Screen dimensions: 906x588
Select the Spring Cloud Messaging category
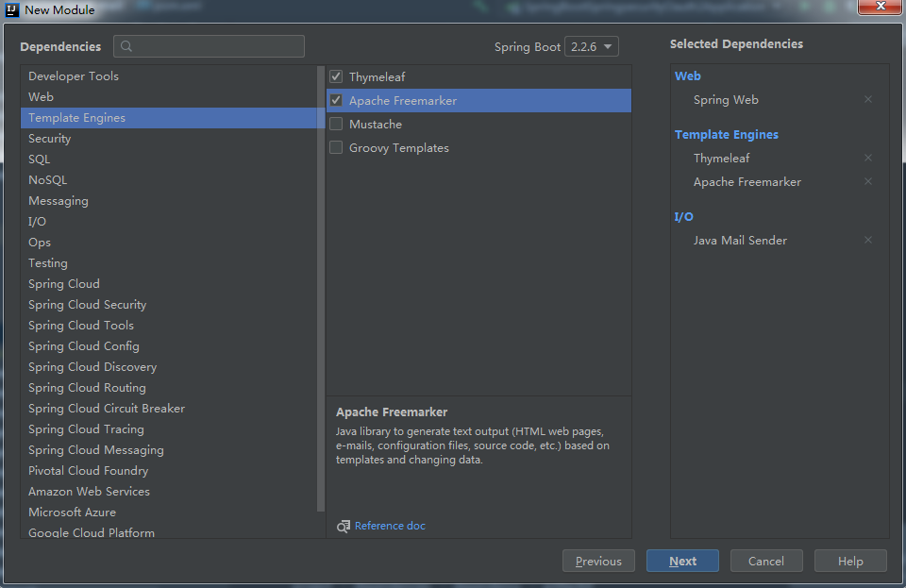pos(169,450)
